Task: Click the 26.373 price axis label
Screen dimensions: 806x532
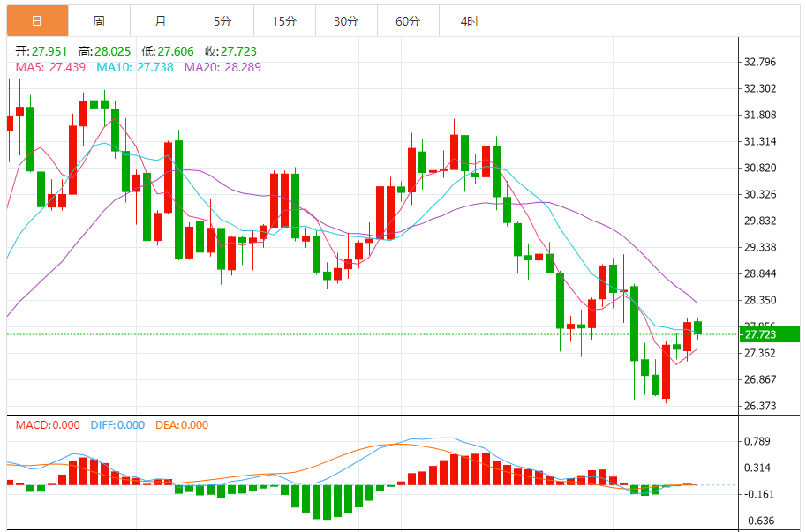Action: click(x=760, y=406)
